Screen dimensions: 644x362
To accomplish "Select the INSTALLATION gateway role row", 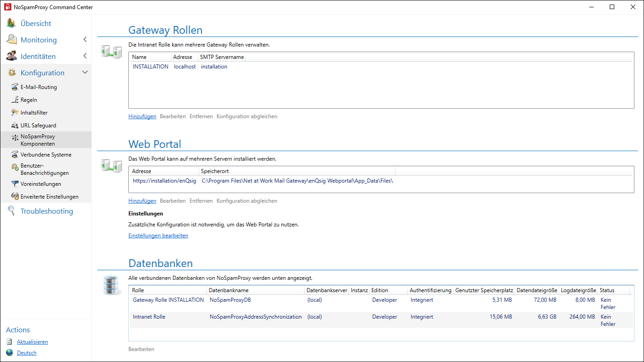I will (381, 67).
